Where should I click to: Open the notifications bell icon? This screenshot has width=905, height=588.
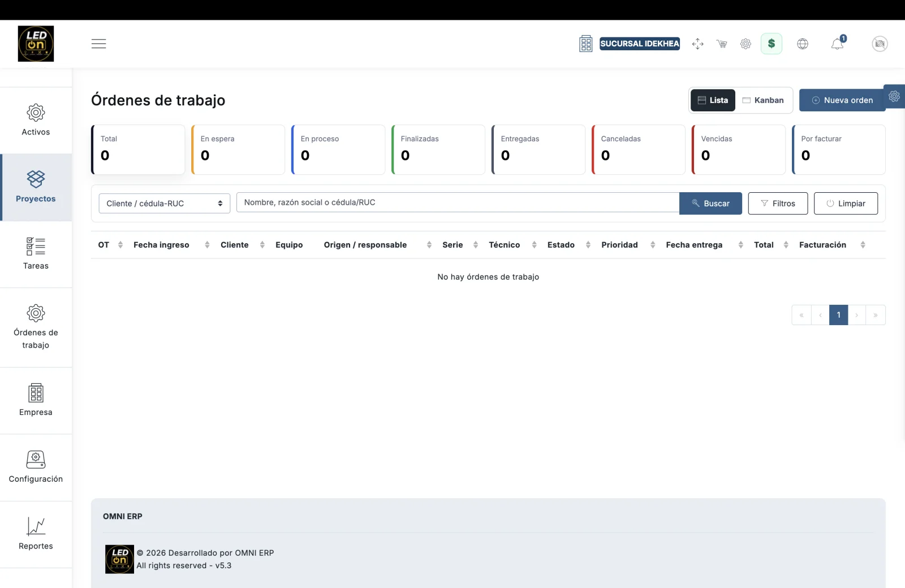(x=838, y=44)
